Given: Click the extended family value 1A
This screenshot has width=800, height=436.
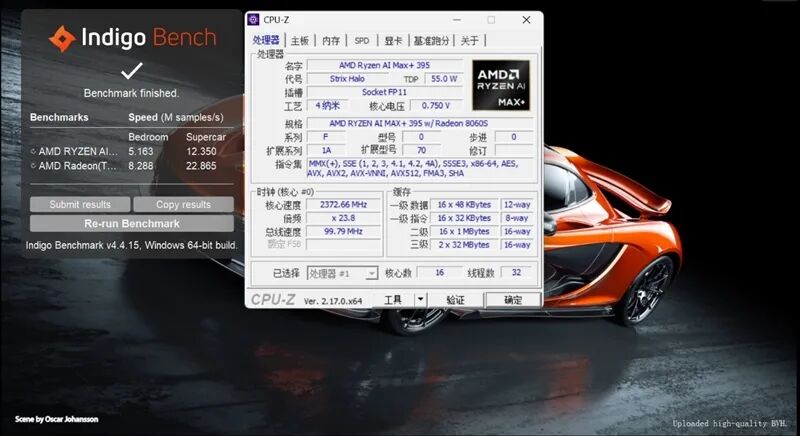Looking at the screenshot, I should 327,150.
